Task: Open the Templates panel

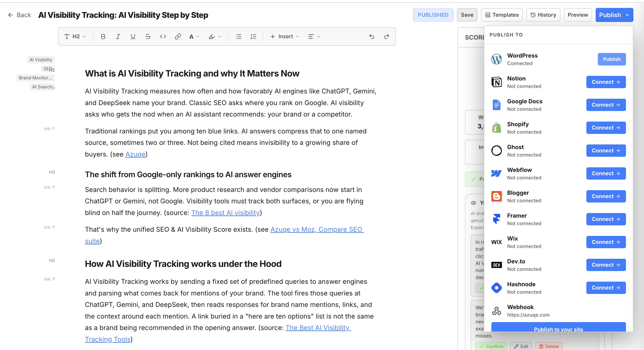Action: coord(502,15)
